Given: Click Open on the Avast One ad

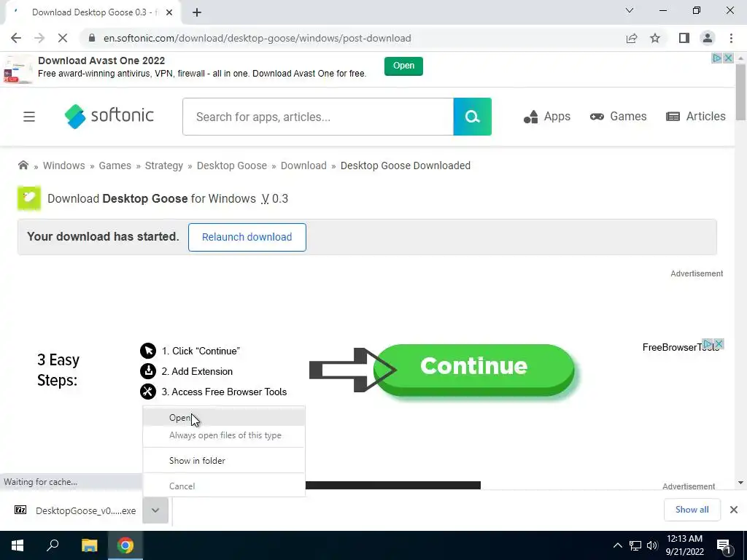Looking at the screenshot, I should (x=403, y=66).
